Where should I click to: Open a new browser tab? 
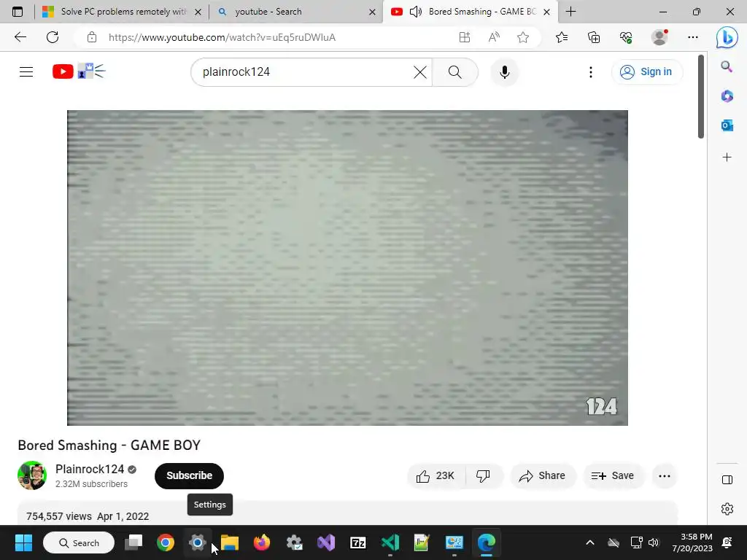coord(570,12)
